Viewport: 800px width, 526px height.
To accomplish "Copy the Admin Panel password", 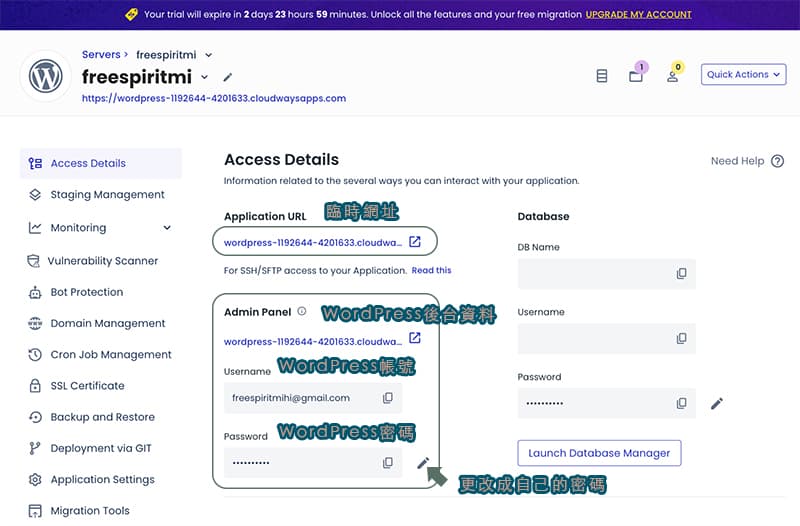I will (x=388, y=462).
